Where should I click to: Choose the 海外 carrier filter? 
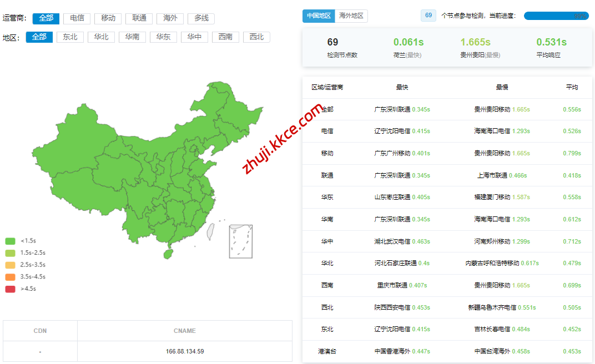[x=170, y=18]
